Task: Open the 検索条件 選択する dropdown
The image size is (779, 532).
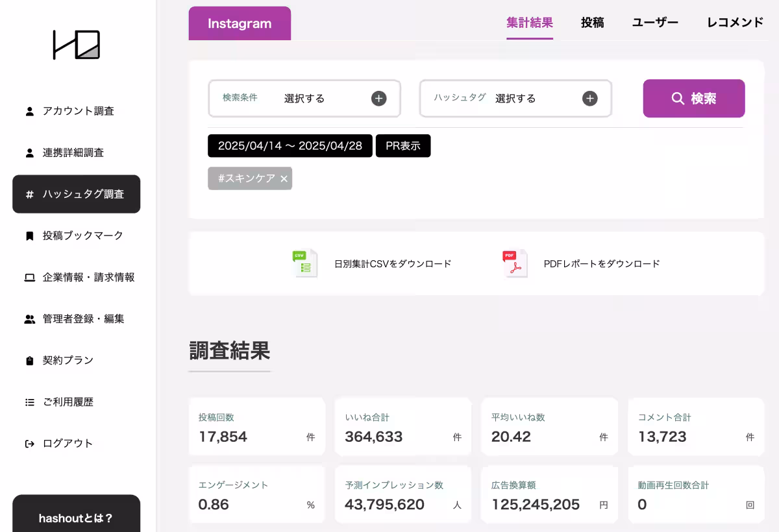Action: click(x=305, y=99)
